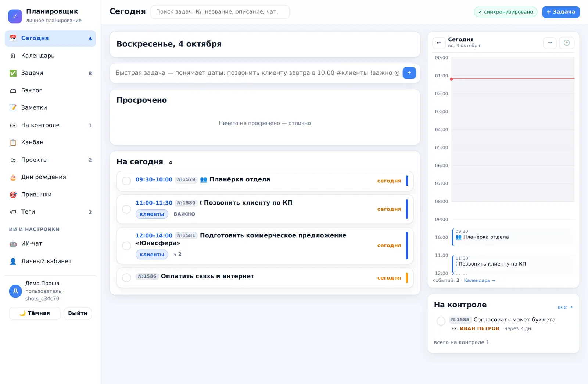The image size is (588, 384).
Task: Mark Позвонить клиенту по КП done
Action: (126, 209)
